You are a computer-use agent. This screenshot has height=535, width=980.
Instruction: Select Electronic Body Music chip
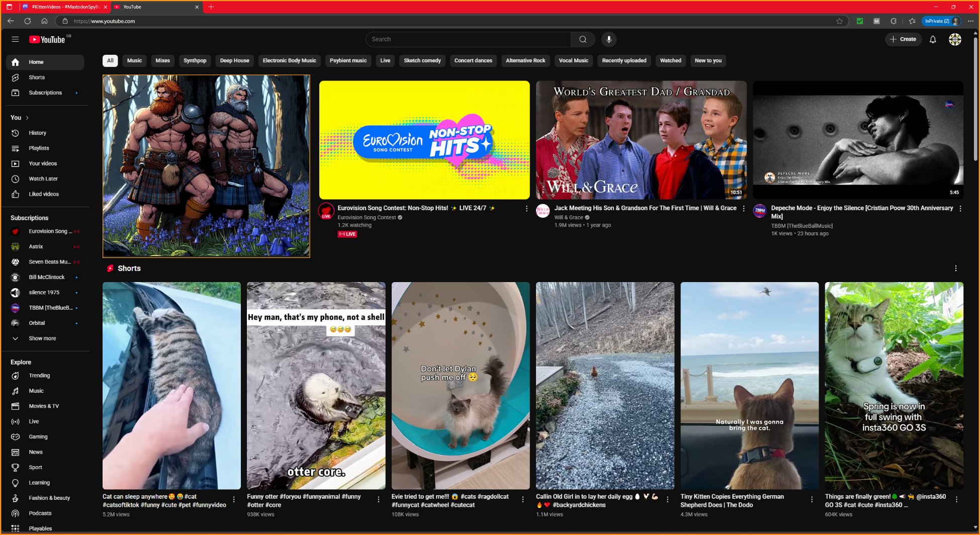point(289,61)
